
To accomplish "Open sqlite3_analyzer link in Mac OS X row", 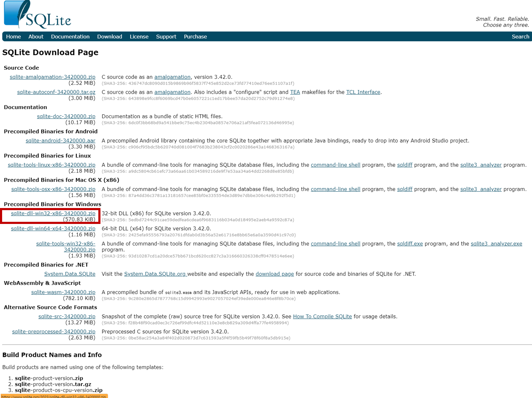I will pos(481,189).
